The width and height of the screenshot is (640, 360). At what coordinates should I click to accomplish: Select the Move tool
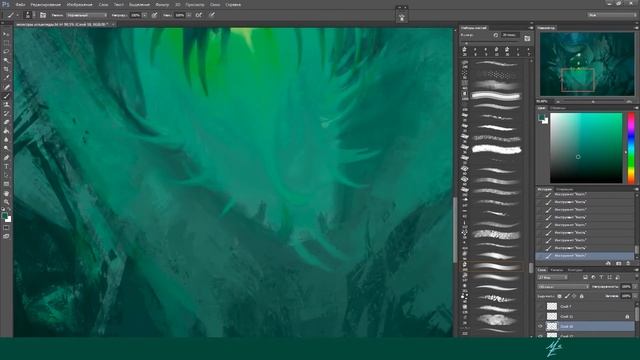[x=6, y=34]
